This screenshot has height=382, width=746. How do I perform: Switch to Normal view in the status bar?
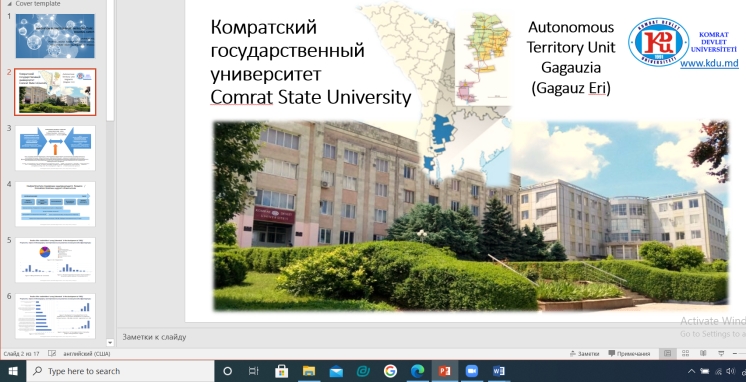(x=667, y=353)
